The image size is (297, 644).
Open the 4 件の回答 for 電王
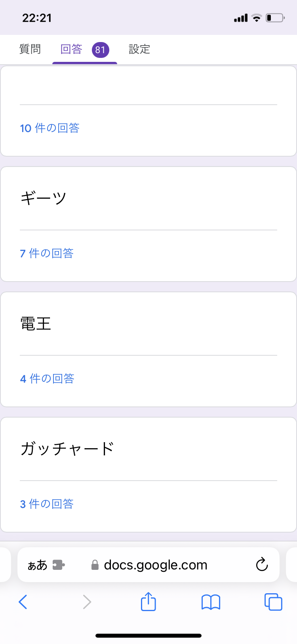(47, 379)
